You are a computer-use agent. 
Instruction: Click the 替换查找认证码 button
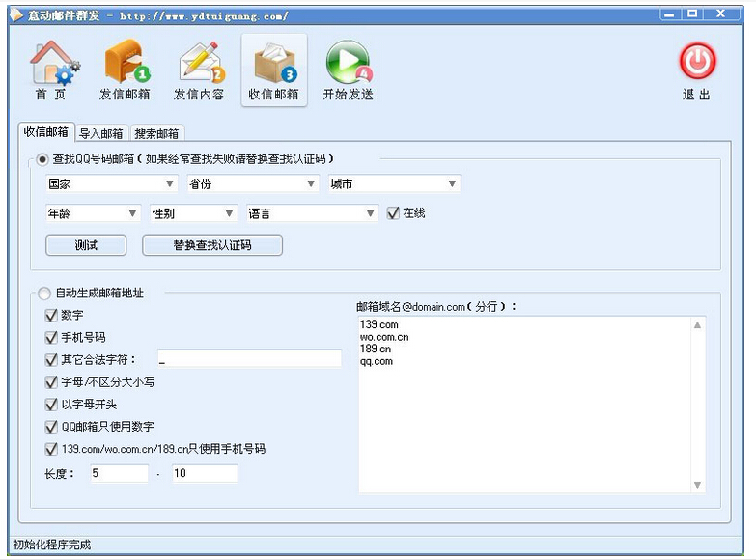tap(212, 245)
